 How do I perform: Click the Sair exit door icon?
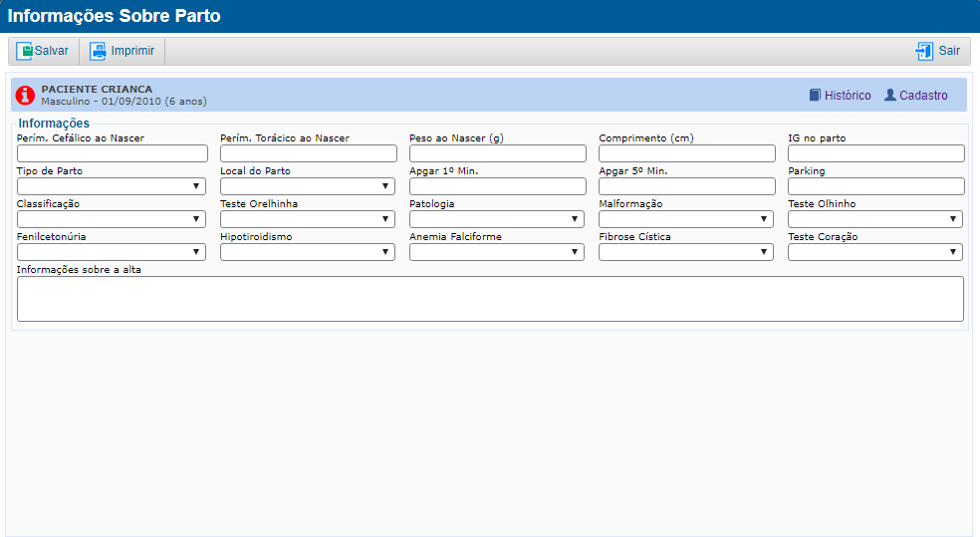924,51
